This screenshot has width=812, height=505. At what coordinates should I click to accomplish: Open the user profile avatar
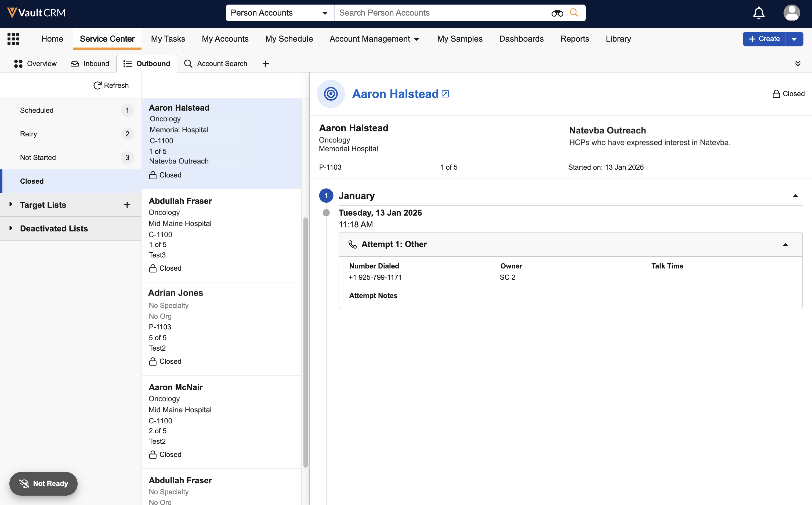click(791, 13)
